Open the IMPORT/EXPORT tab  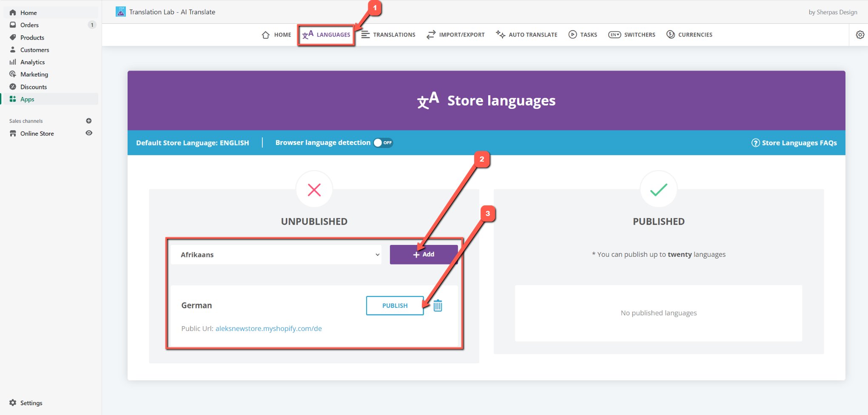(x=455, y=35)
